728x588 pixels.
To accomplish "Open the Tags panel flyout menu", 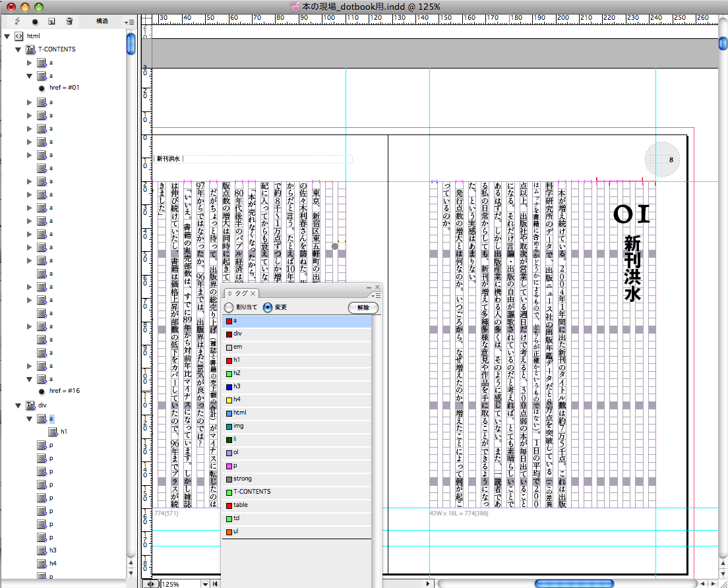I will 376,295.
